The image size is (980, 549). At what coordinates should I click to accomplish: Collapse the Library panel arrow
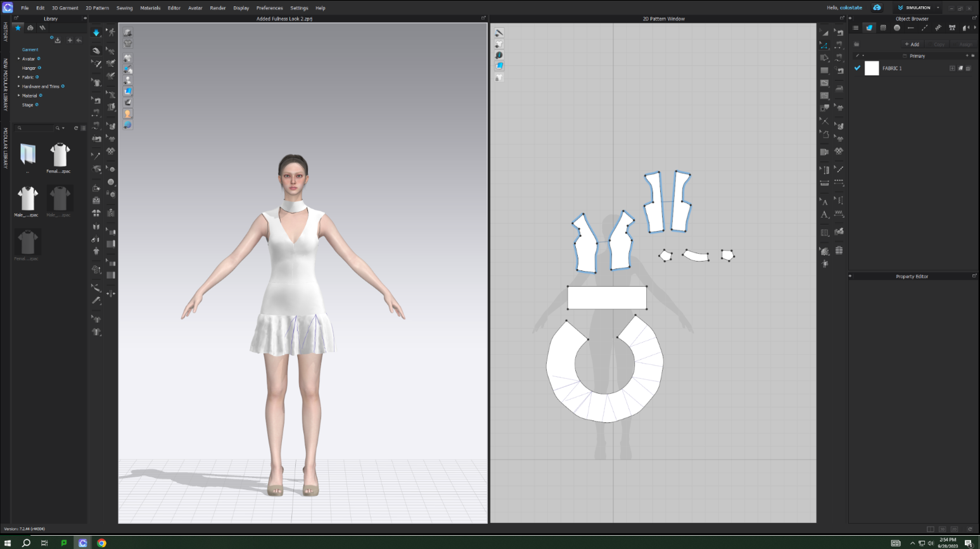point(85,18)
